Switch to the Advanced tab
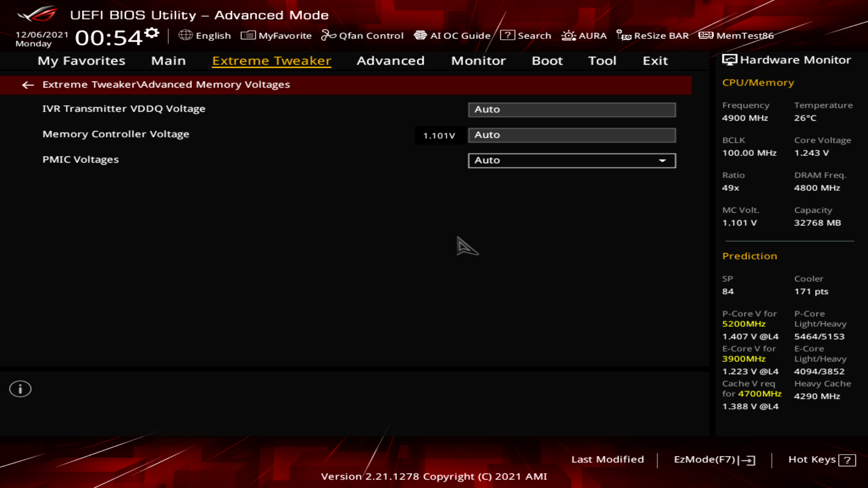This screenshot has width=868, height=488. coord(390,61)
